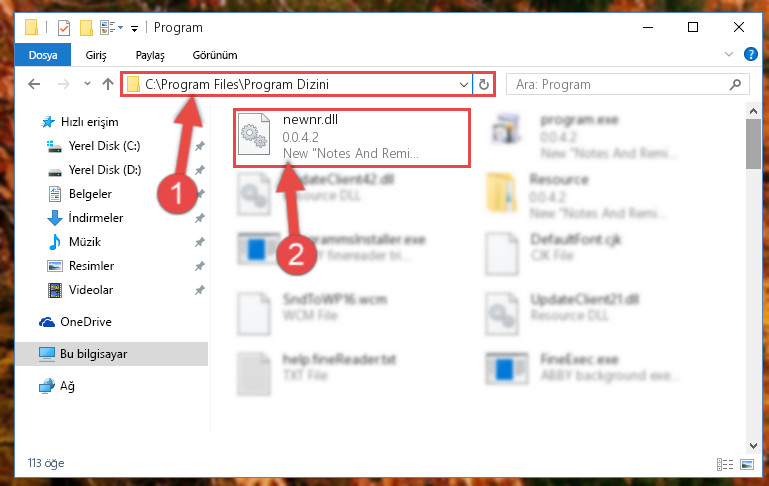Expand the ribbon with the chevron
This screenshot has height=486, width=769.
(729, 54)
